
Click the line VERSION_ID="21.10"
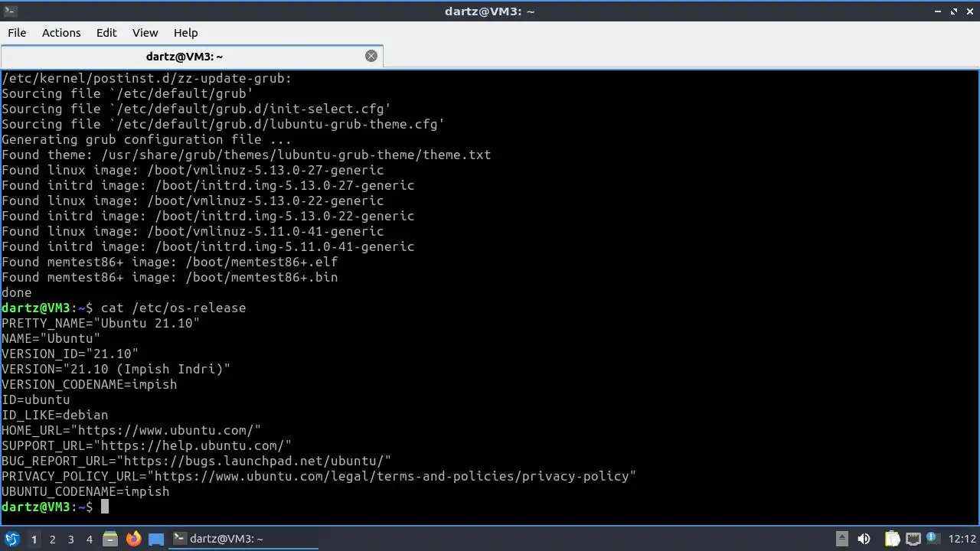tap(70, 354)
